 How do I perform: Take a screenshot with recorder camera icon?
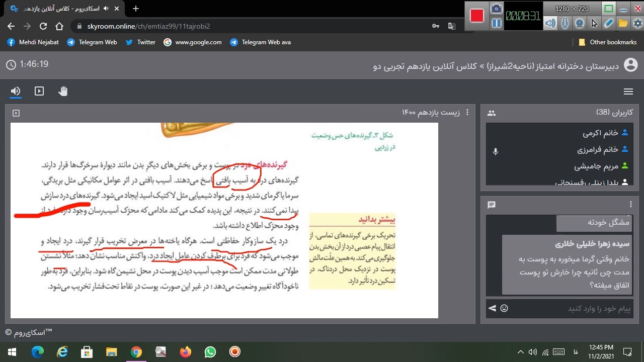coord(497,9)
